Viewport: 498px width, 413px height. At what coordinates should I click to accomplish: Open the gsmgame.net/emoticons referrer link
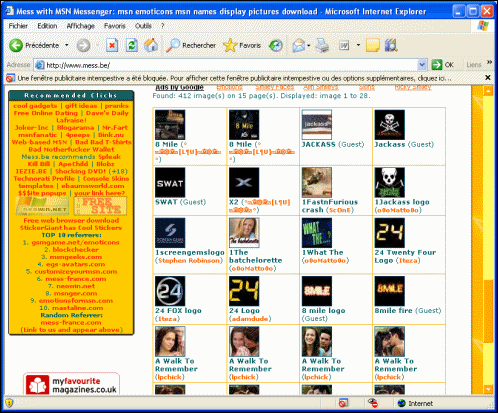[x=75, y=242]
